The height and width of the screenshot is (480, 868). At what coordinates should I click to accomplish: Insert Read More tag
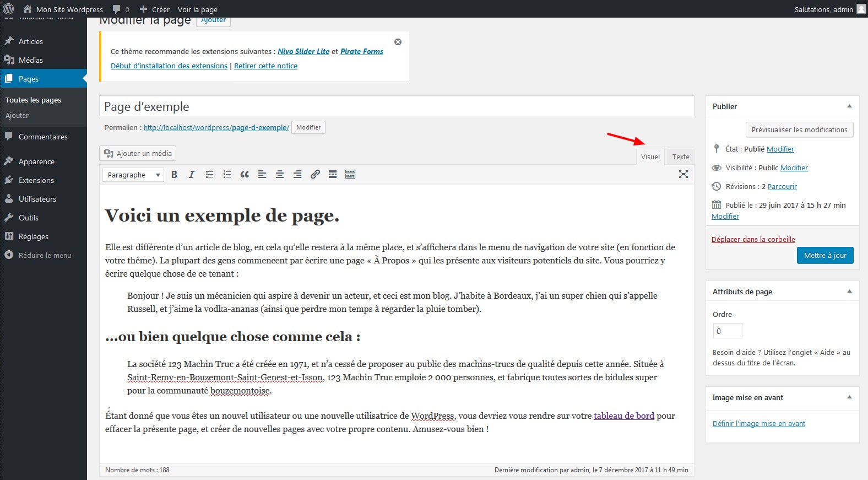[x=333, y=174]
